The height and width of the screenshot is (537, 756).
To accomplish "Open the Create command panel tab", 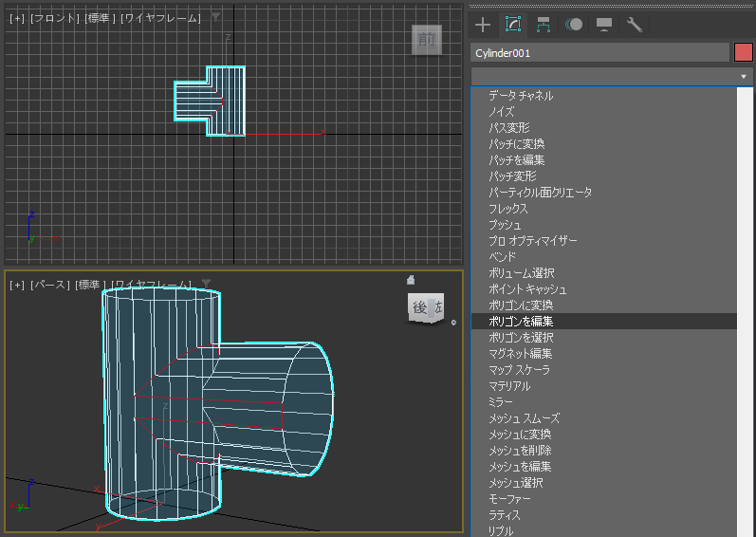I will (x=483, y=25).
